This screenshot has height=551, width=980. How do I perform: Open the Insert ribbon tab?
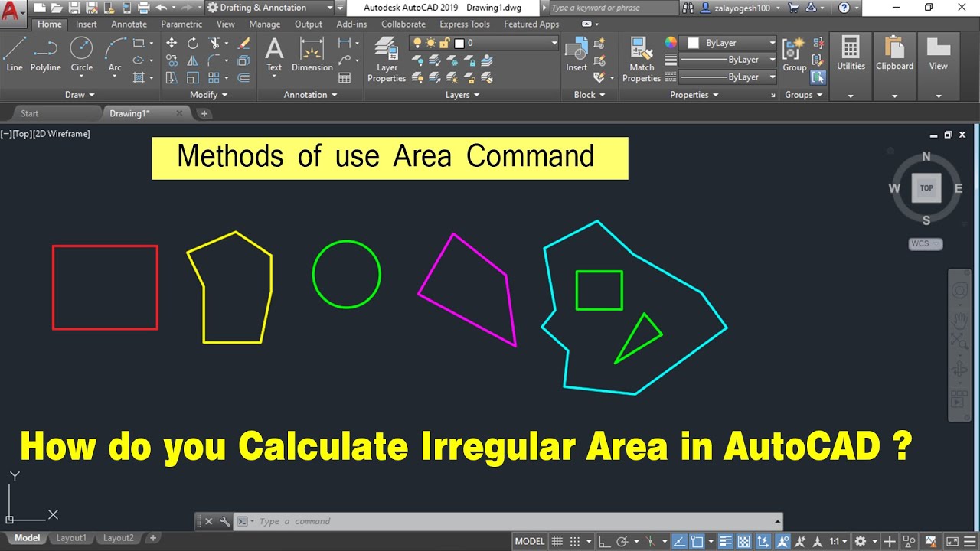click(87, 24)
